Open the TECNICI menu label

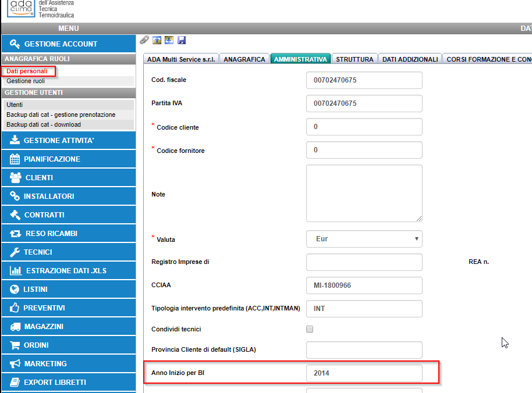click(38, 252)
